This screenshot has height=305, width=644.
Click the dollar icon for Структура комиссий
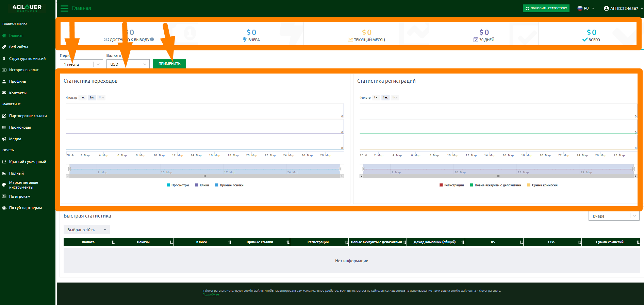(x=4, y=59)
